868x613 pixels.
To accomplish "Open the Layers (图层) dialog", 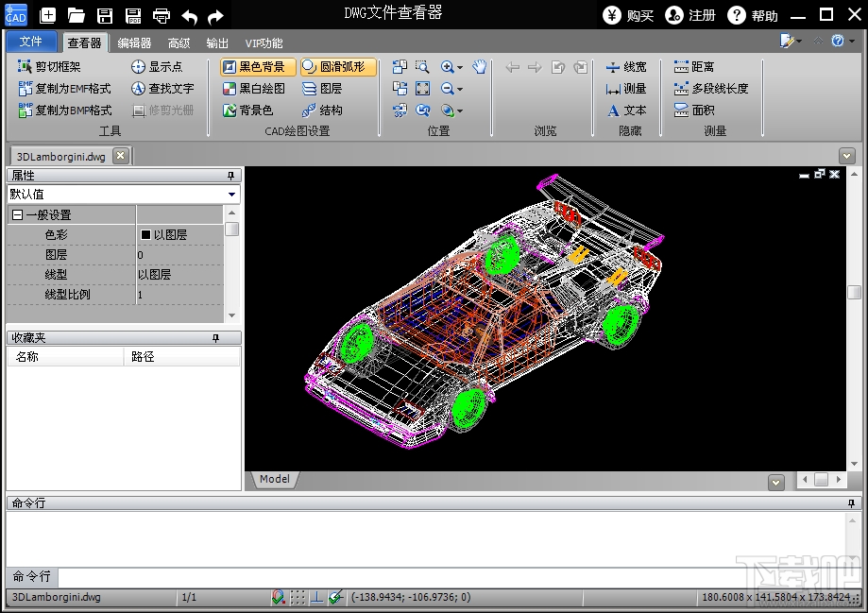I will coord(322,88).
